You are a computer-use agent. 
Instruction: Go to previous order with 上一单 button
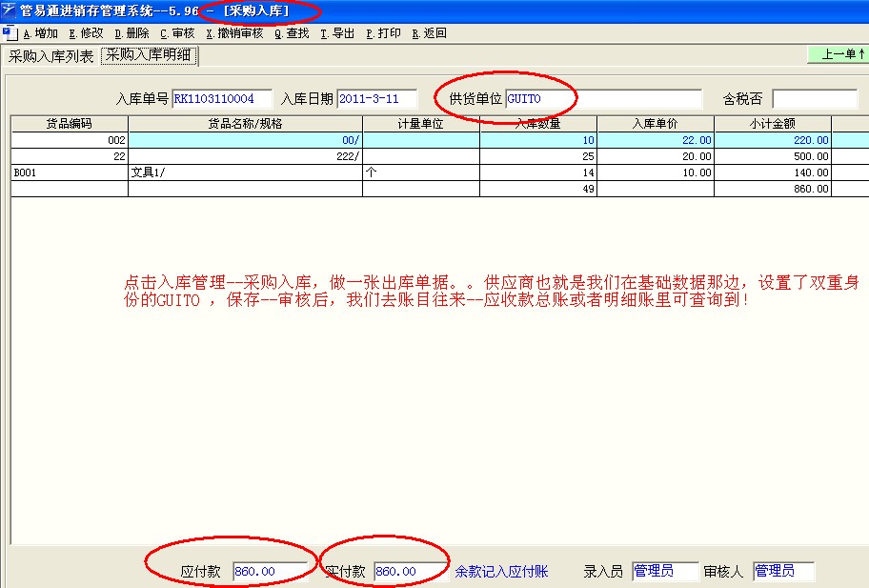coord(839,54)
